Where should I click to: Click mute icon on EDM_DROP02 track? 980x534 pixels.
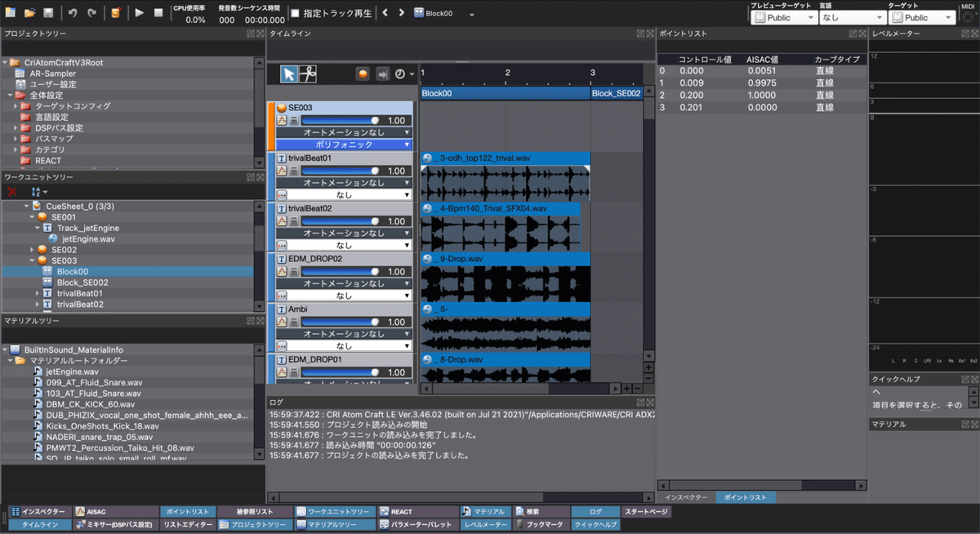294,272
